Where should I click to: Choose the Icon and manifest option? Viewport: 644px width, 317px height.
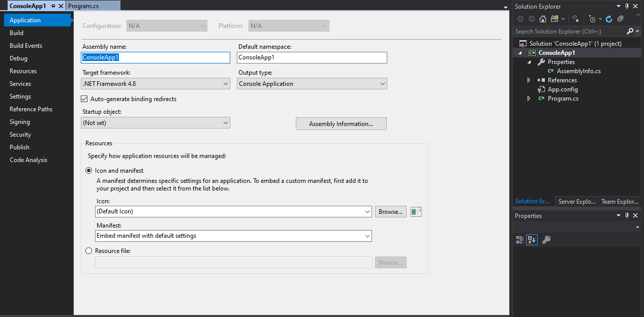89,171
